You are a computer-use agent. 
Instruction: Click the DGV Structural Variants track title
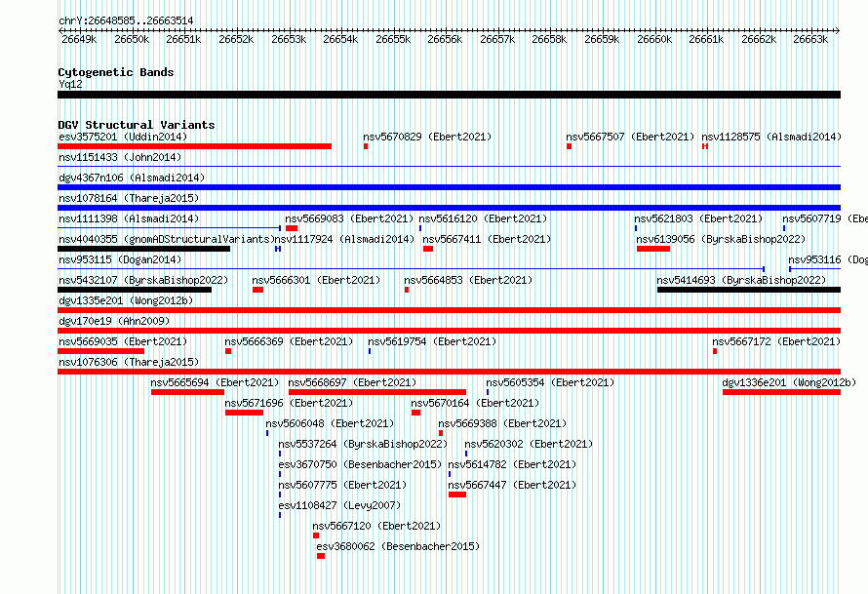pyautogui.click(x=137, y=125)
